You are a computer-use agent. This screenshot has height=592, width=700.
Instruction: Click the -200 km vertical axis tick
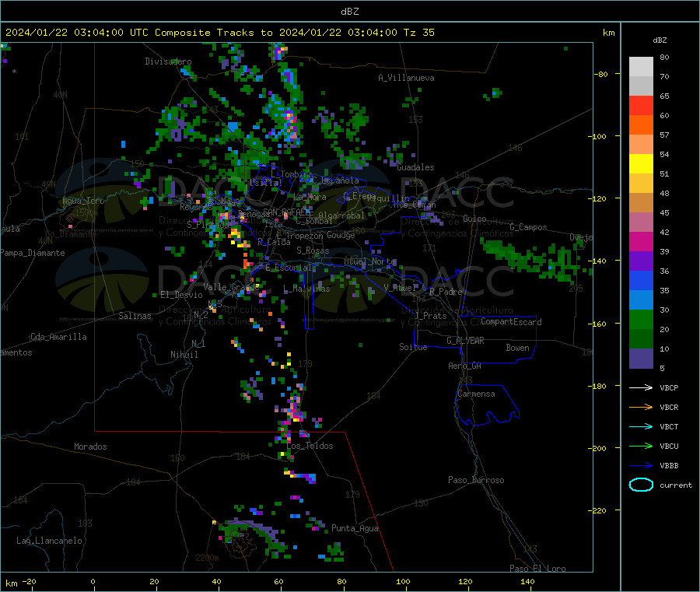(x=599, y=448)
